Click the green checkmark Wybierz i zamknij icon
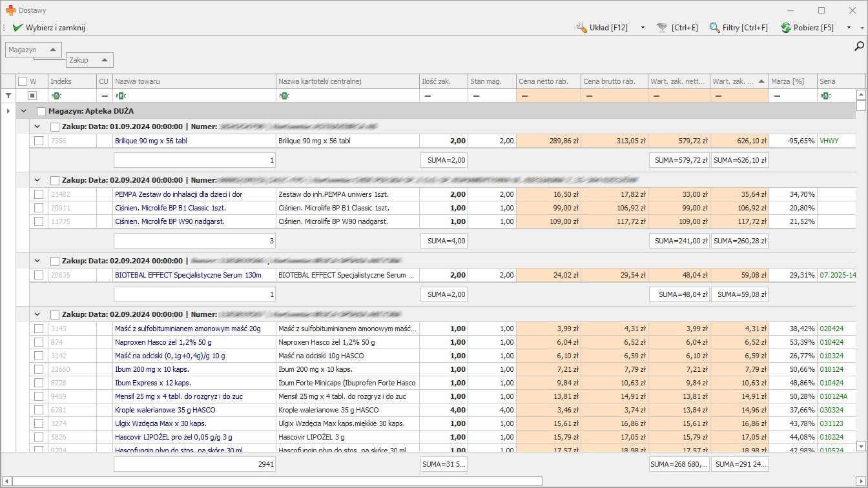 pos(17,28)
